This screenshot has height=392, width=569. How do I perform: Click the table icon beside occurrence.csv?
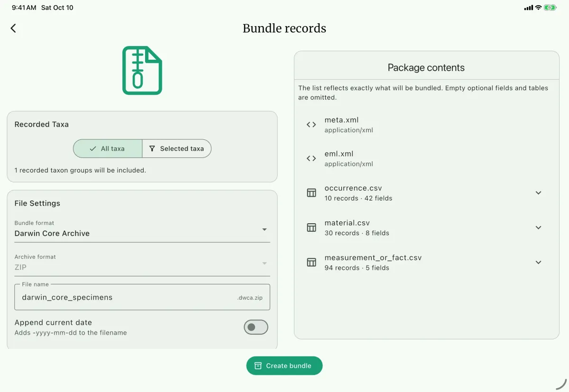[x=311, y=193]
